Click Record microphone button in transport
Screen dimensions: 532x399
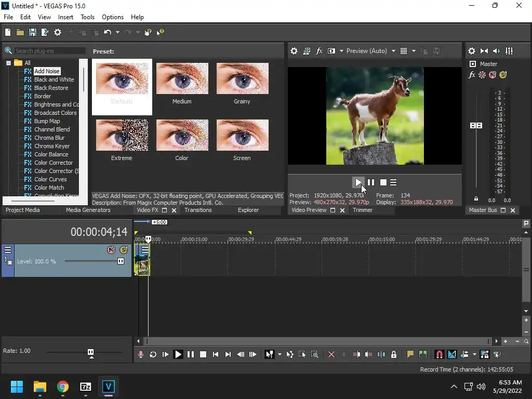[140, 354]
